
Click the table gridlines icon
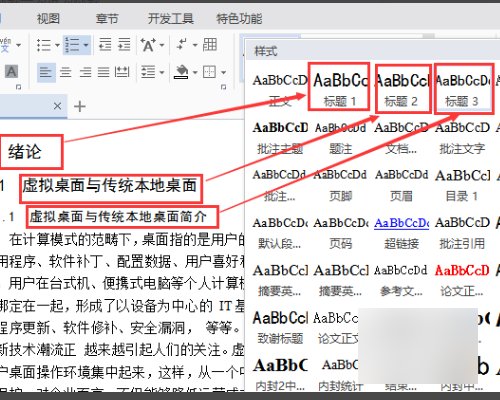(210, 44)
